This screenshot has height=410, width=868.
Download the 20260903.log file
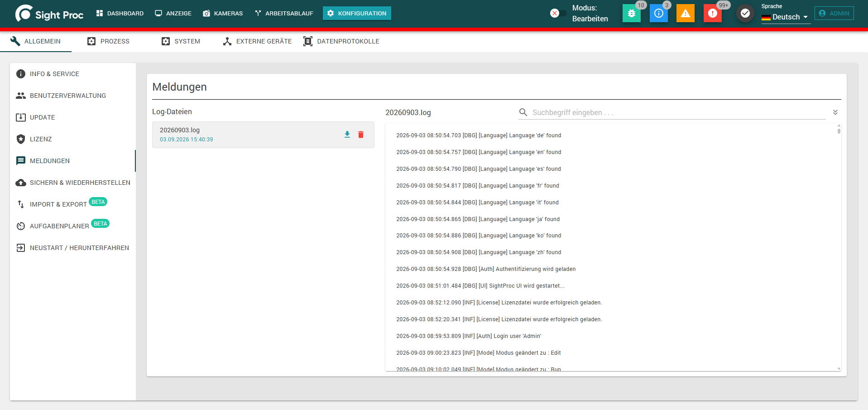[x=347, y=135]
